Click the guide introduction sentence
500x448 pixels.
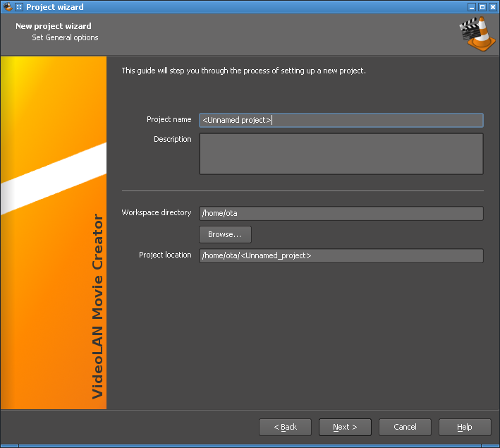[x=243, y=71]
